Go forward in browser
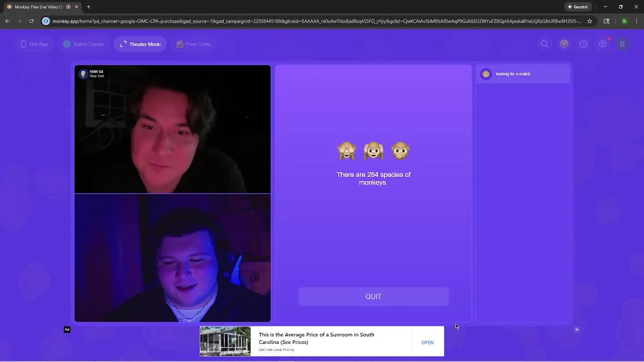The image size is (644, 362). [x=19, y=21]
